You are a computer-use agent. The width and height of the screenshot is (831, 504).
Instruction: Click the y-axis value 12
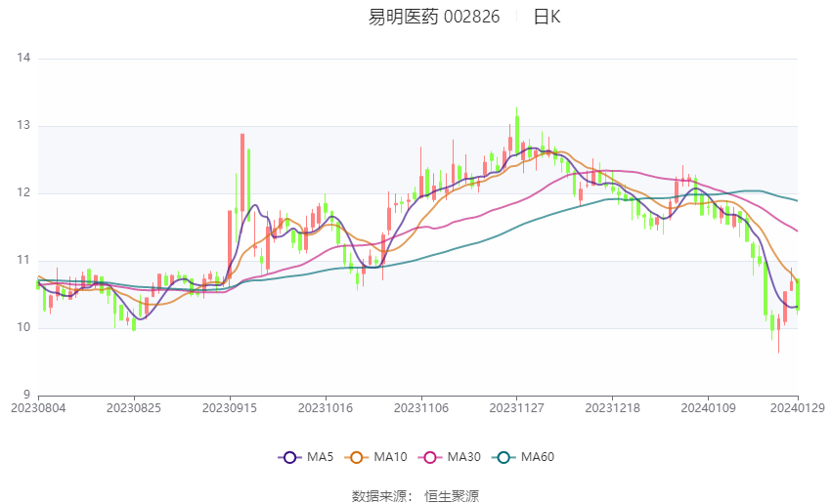tap(23, 192)
